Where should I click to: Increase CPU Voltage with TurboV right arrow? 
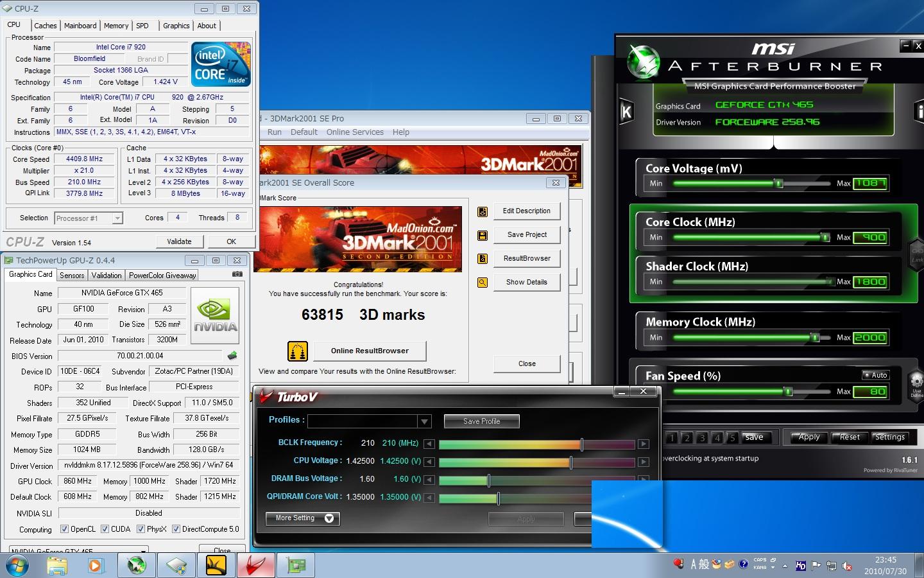(643, 462)
